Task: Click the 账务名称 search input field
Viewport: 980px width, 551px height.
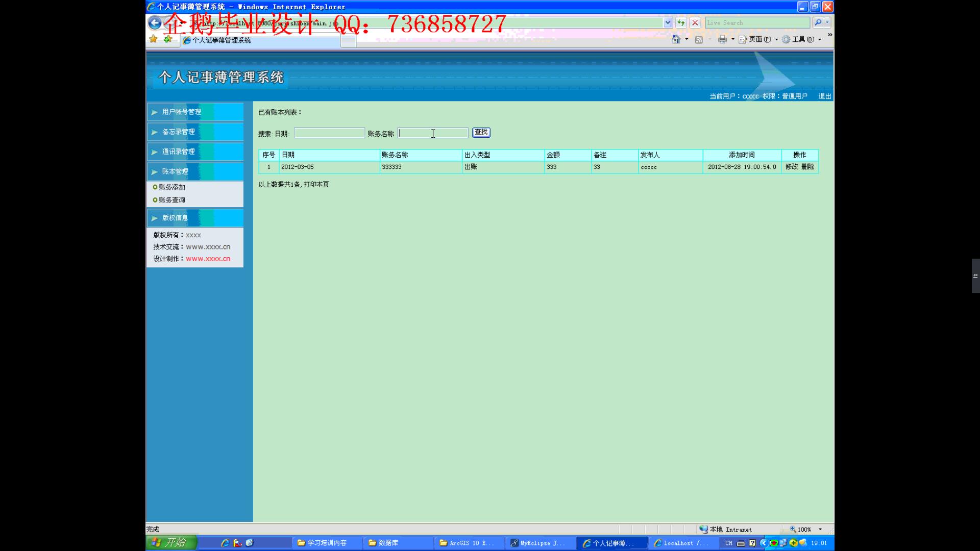Action: point(433,133)
